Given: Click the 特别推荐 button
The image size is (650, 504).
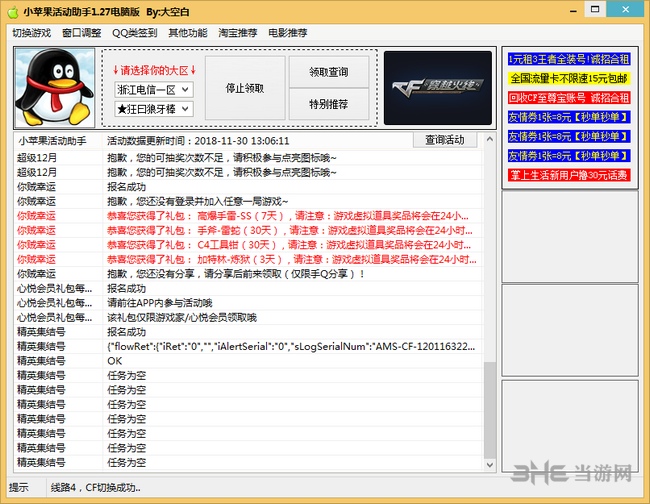Looking at the screenshot, I should [329, 104].
